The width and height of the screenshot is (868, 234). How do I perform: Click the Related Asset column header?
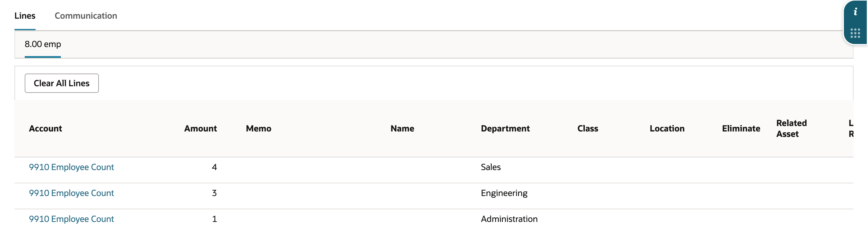tap(791, 128)
